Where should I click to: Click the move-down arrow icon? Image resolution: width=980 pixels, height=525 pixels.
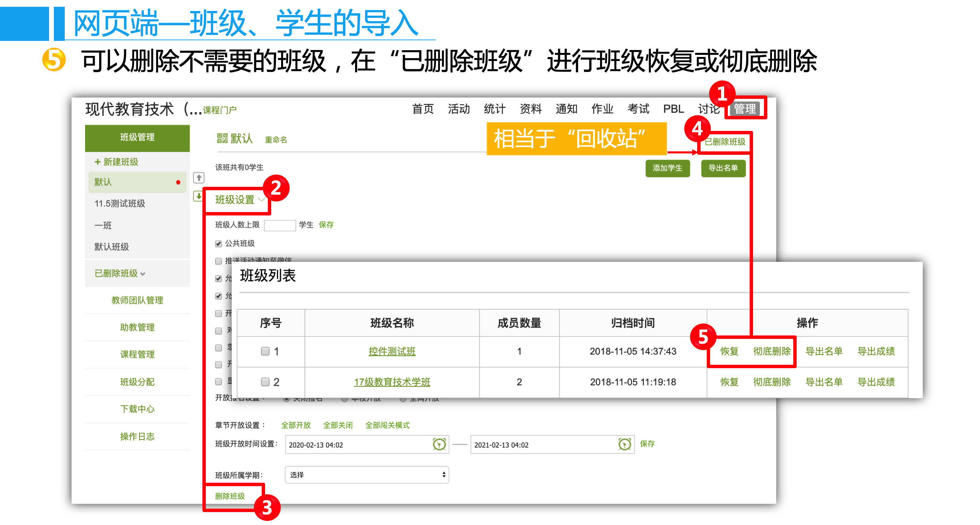click(x=198, y=196)
